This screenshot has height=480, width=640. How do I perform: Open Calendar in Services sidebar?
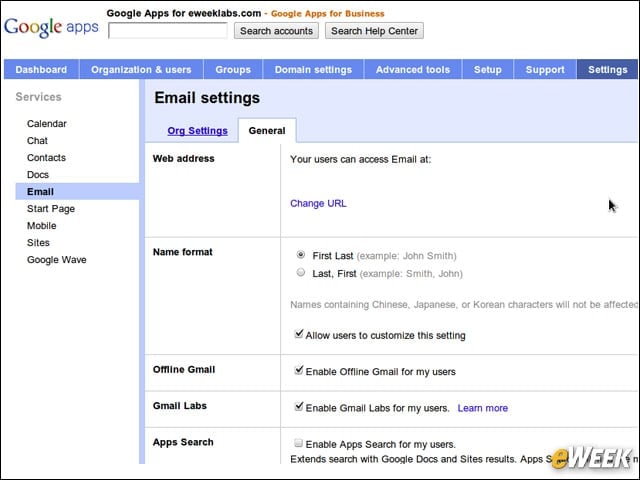tap(47, 124)
